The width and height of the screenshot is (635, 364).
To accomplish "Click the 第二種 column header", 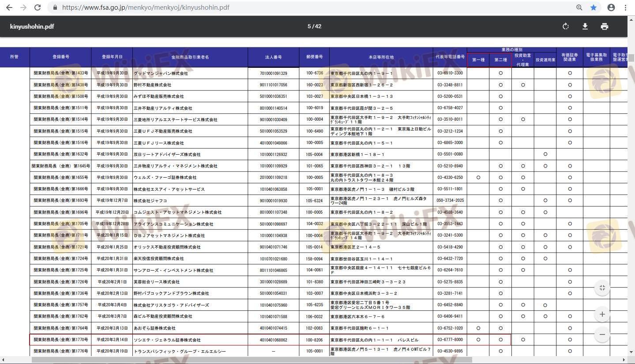I will pos(500,60).
